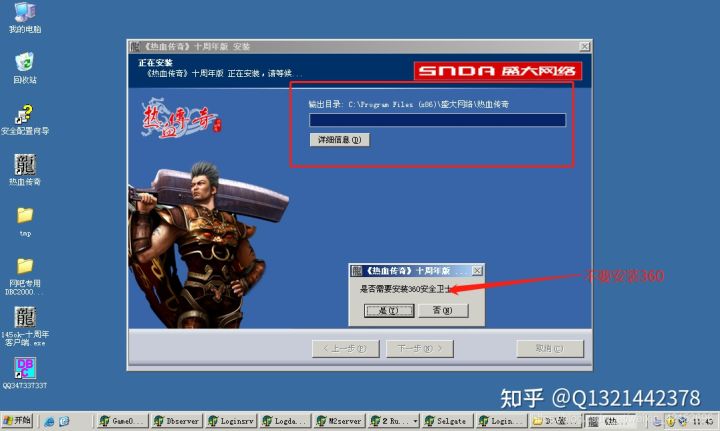720x431 pixels.
Task: Click the system tray clock
Action: pos(703,421)
